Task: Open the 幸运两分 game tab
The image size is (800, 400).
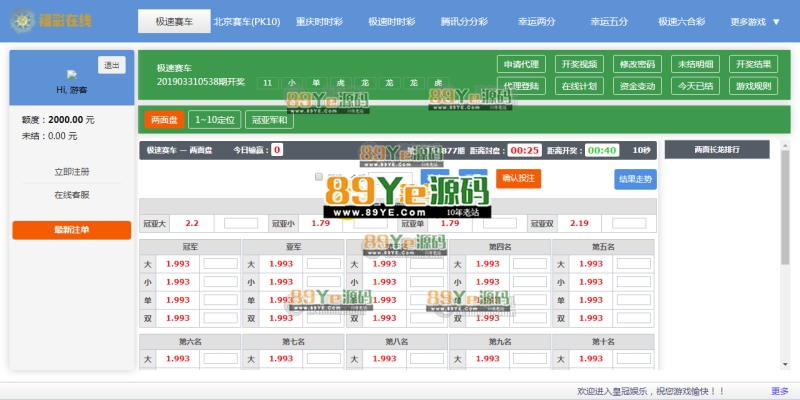Action: tap(537, 22)
